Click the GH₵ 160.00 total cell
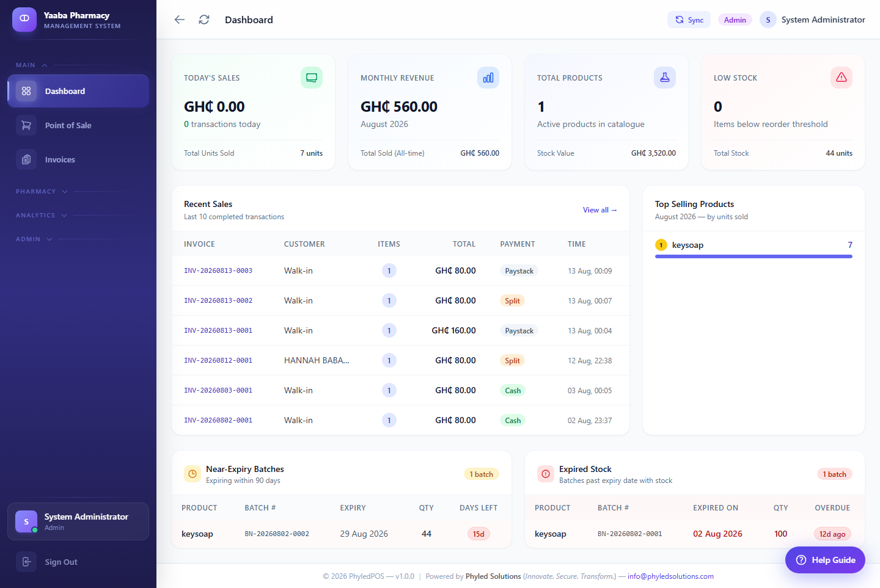This screenshot has height=588, width=880. [x=453, y=330]
